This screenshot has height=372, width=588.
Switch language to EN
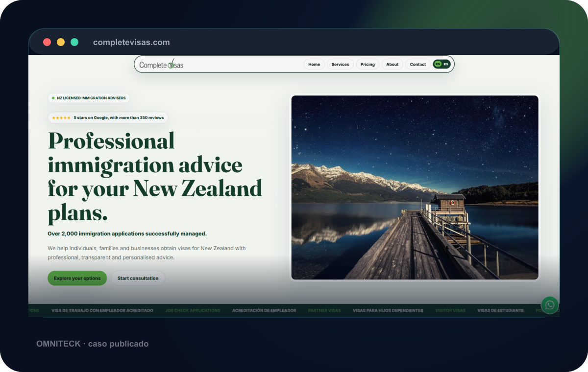438,64
